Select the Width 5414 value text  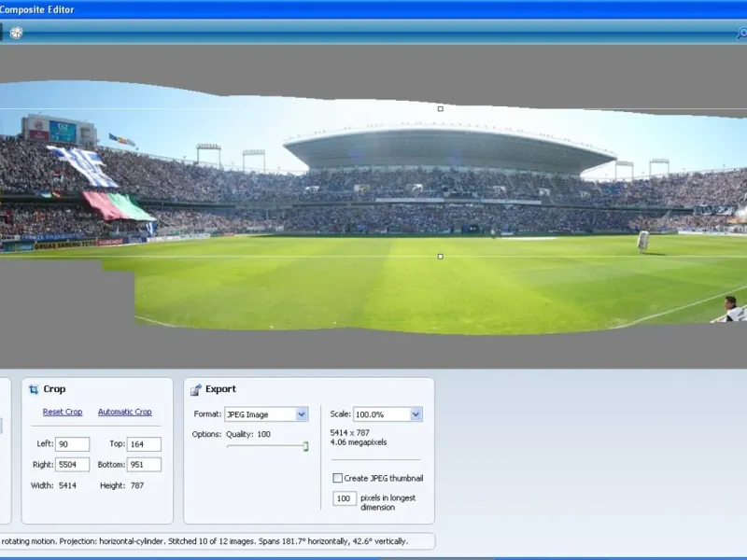coord(67,485)
